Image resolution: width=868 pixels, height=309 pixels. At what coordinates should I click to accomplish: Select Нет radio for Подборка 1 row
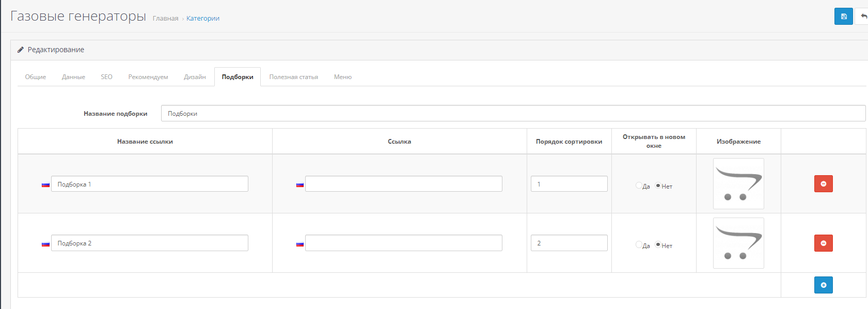pos(658,186)
